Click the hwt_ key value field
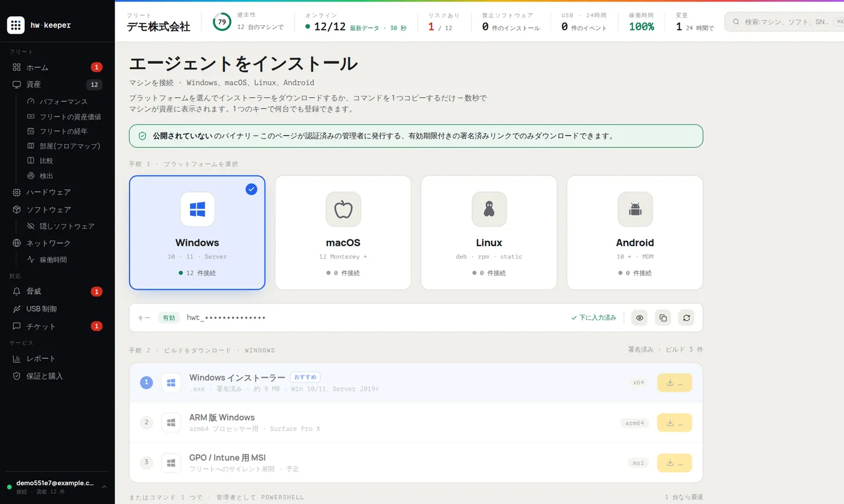Viewport: 844px width, 504px height. pyautogui.click(x=226, y=318)
